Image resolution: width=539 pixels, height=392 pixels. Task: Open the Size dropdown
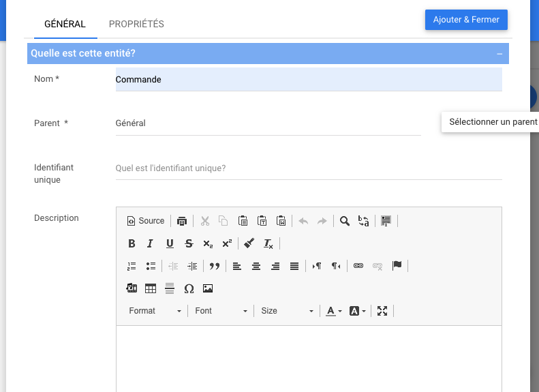click(287, 311)
